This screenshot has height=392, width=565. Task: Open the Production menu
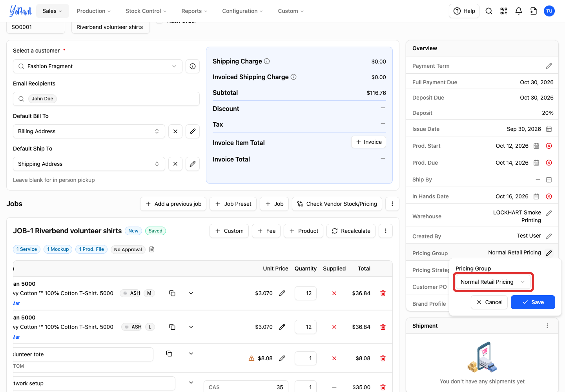[94, 11]
